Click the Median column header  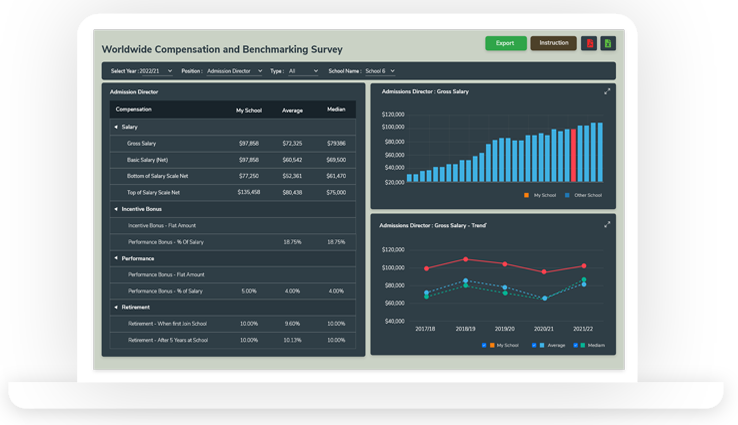click(x=336, y=110)
